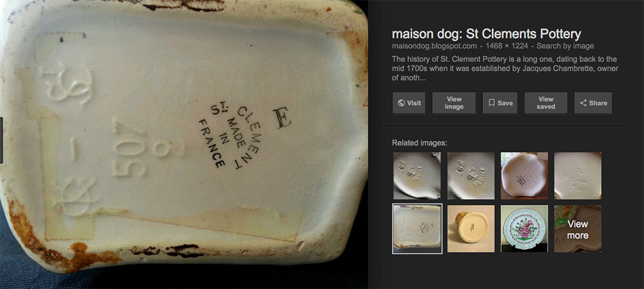Click the share icon on Share button
This screenshot has width=644, height=289.
583,103
